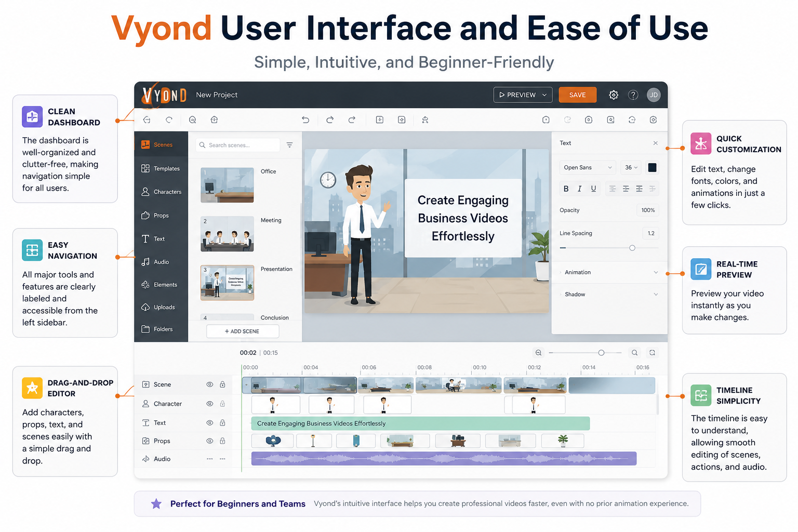
Task: Select the Presentation scene thumbnail
Action: coord(227,283)
